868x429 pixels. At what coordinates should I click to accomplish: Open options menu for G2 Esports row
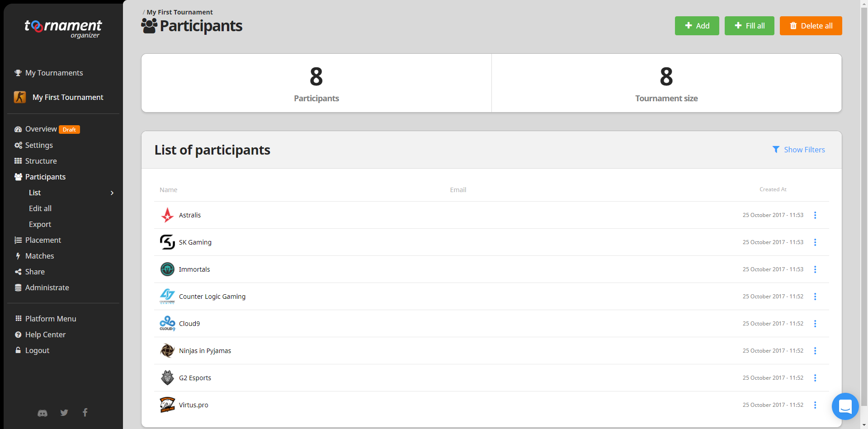[815, 378]
